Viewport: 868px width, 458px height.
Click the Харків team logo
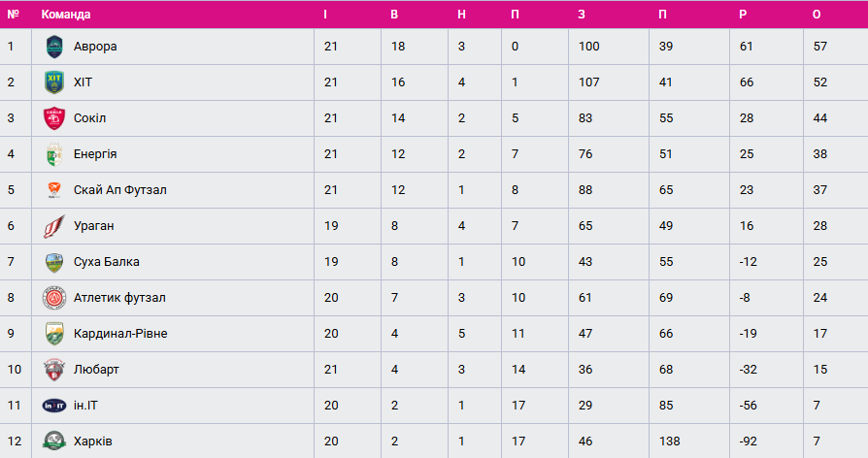[x=53, y=442]
